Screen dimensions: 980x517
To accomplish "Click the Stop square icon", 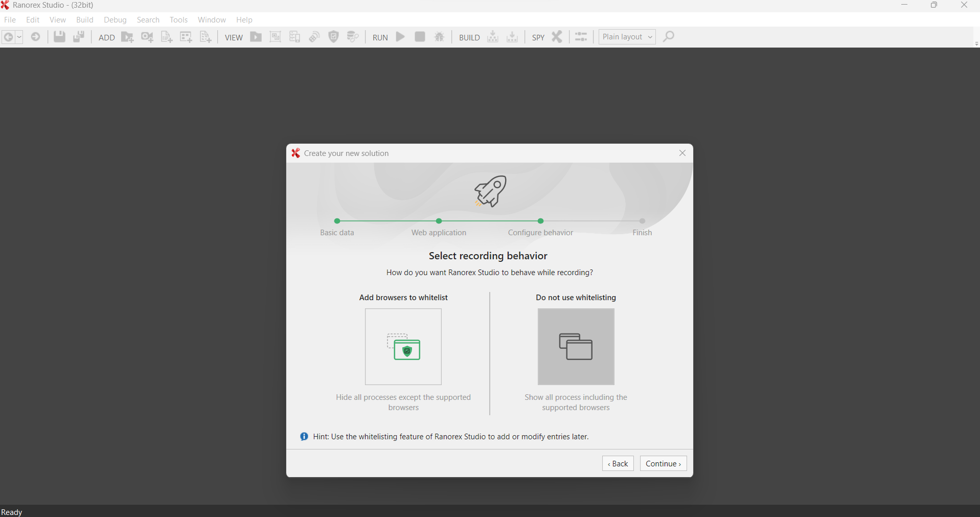I will 420,37.
